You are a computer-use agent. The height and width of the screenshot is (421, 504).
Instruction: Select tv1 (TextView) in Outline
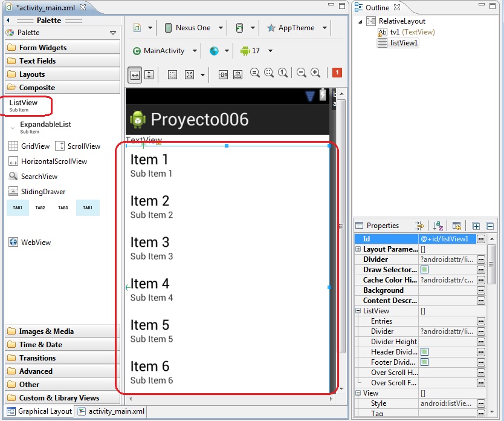(x=406, y=32)
